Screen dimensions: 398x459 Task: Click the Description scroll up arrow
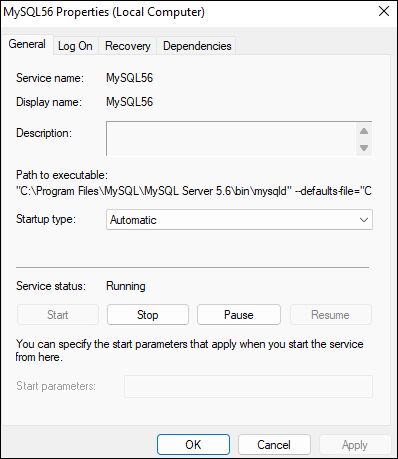364,131
